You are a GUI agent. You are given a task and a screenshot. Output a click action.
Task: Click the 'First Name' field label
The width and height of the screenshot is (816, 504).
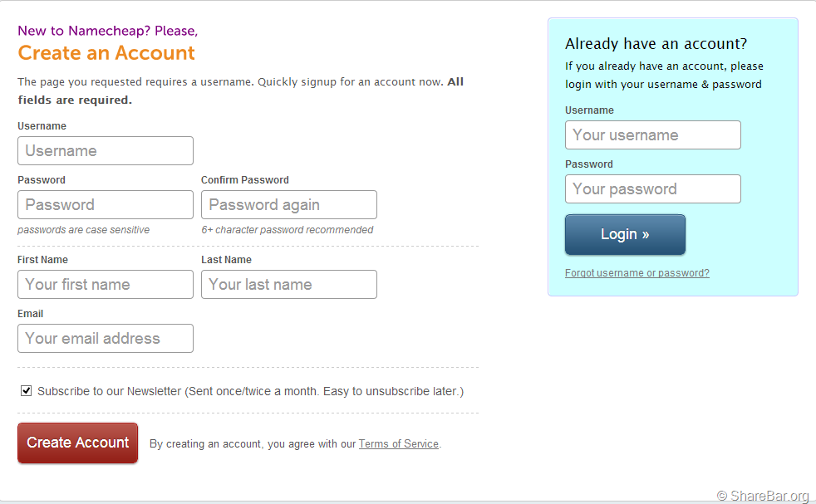42,260
